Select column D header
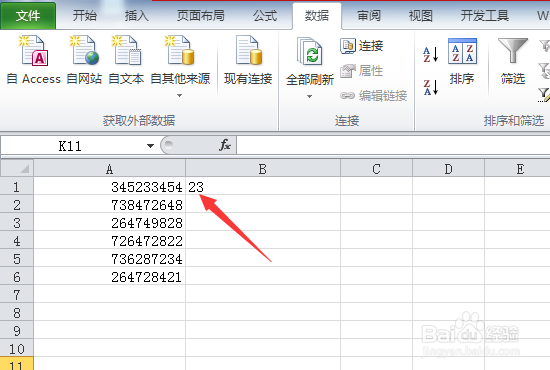Image resolution: width=550 pixels, height=370 pixels. 448,169
